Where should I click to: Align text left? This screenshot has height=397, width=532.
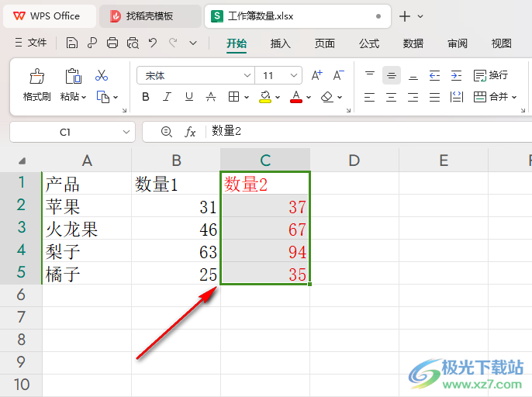point(369,98)
